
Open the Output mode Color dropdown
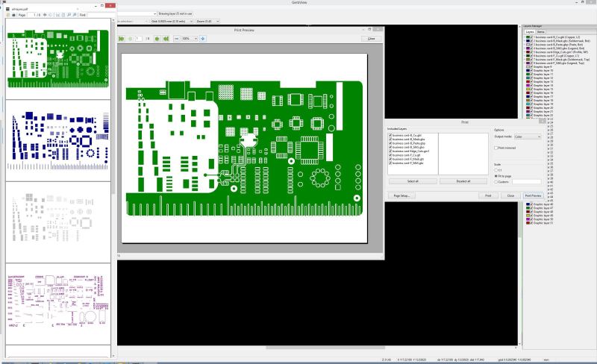coord(528,136)
